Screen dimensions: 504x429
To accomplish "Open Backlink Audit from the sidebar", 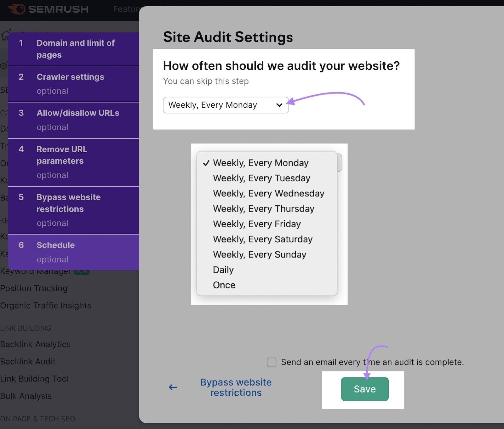I will tap(28, 361).
